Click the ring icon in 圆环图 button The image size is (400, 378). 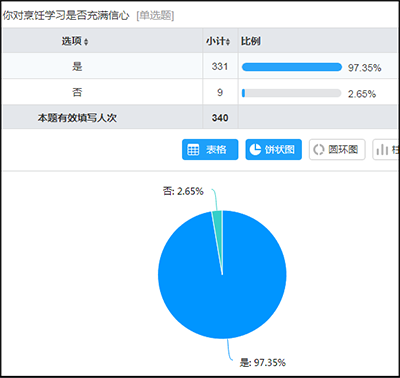click(x=318, y=150)
